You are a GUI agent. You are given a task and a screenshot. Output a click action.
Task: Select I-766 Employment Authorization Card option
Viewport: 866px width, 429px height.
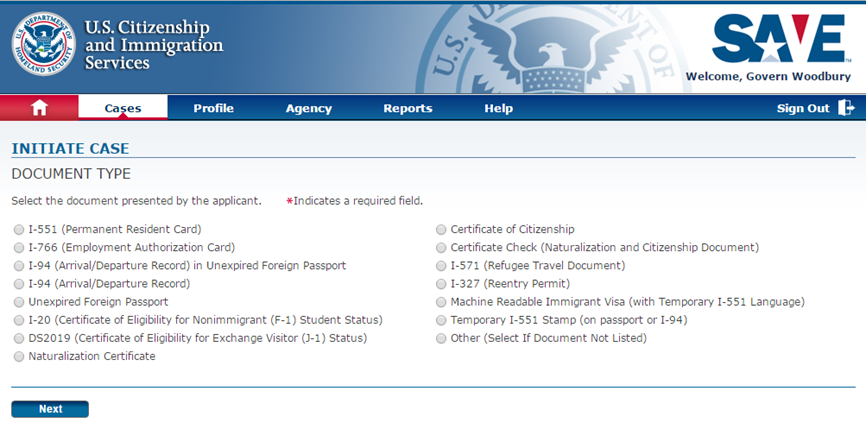tap(19, 247)
